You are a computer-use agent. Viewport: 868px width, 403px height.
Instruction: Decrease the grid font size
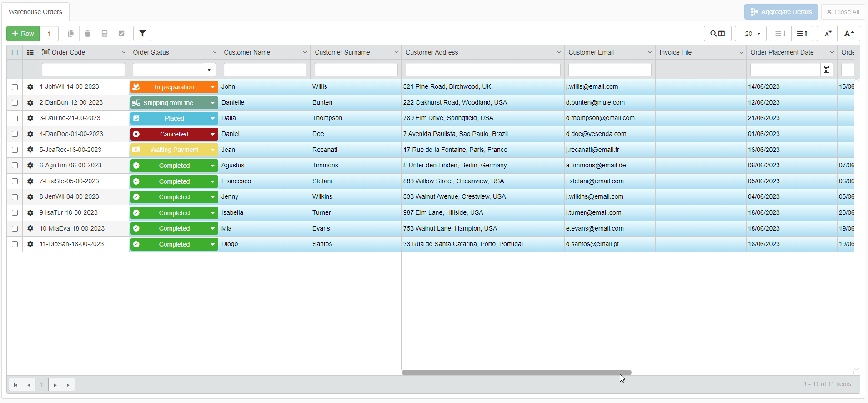point(828,34)
